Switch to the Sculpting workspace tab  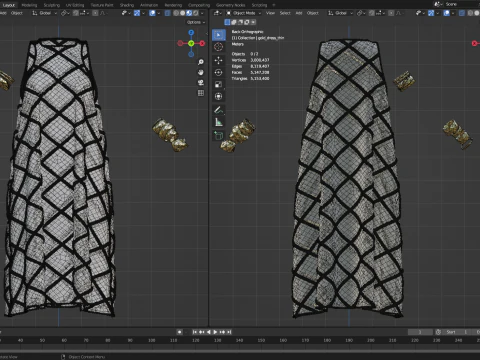click(52, 5)
